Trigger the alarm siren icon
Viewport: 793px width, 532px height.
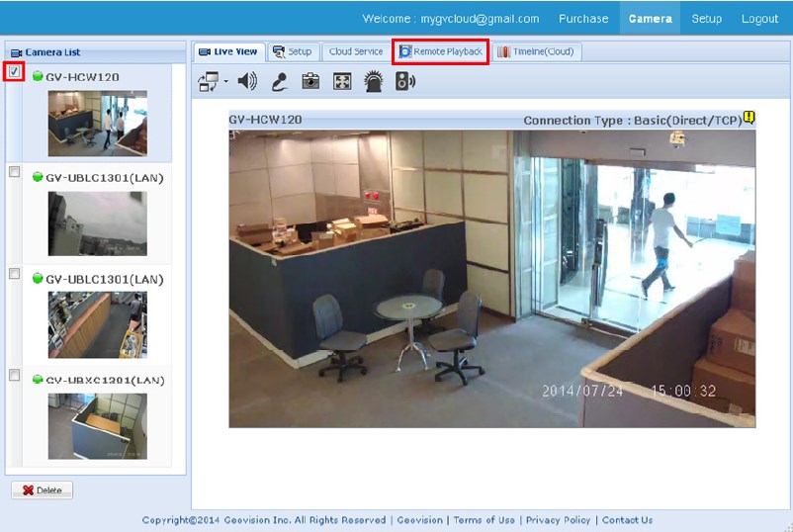[x=373, y=81]
